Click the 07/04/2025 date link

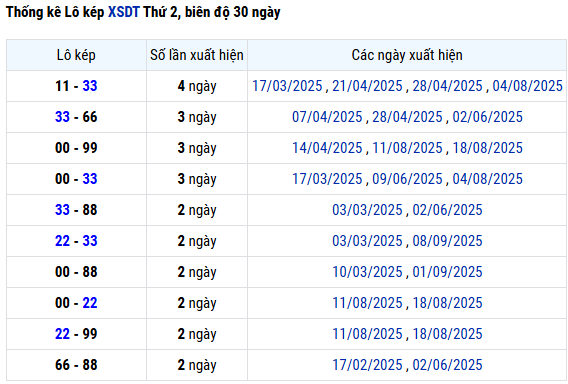(327, 117)
